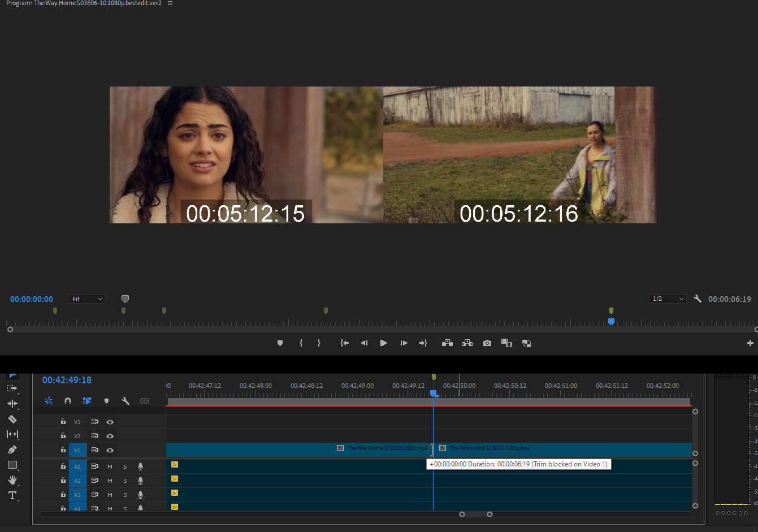Select the Slip tool
This screenshot has height=532, width=758.
coord(12,434)
